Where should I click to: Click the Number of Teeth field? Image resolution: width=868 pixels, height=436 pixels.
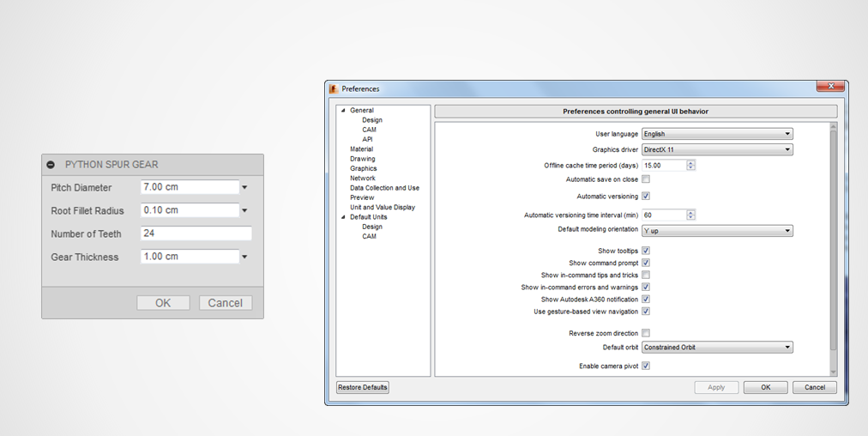[x=196, y=233]
